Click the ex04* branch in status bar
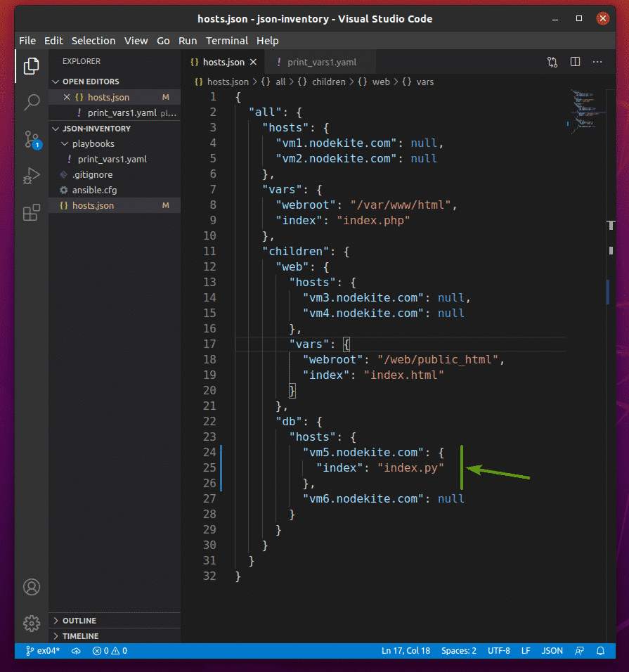Viewport: 629px width, 672px height. pyautogui.click(x=42, y=650)
